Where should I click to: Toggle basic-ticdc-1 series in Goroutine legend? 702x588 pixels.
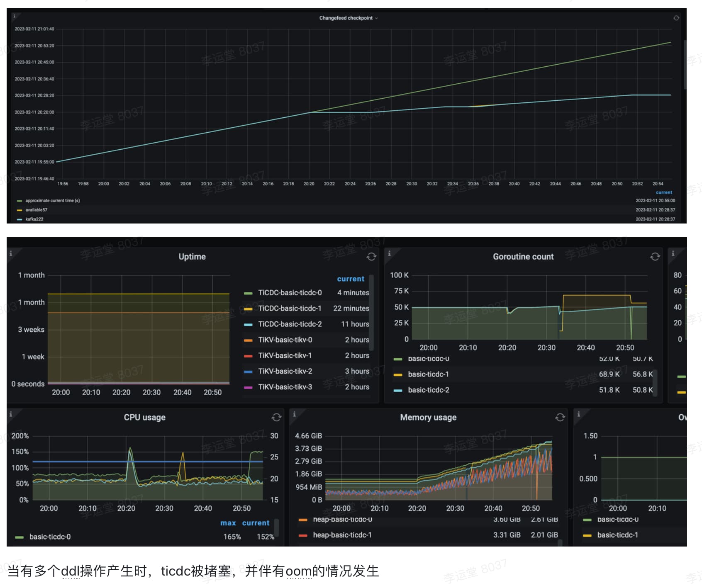tap(428, 374)
